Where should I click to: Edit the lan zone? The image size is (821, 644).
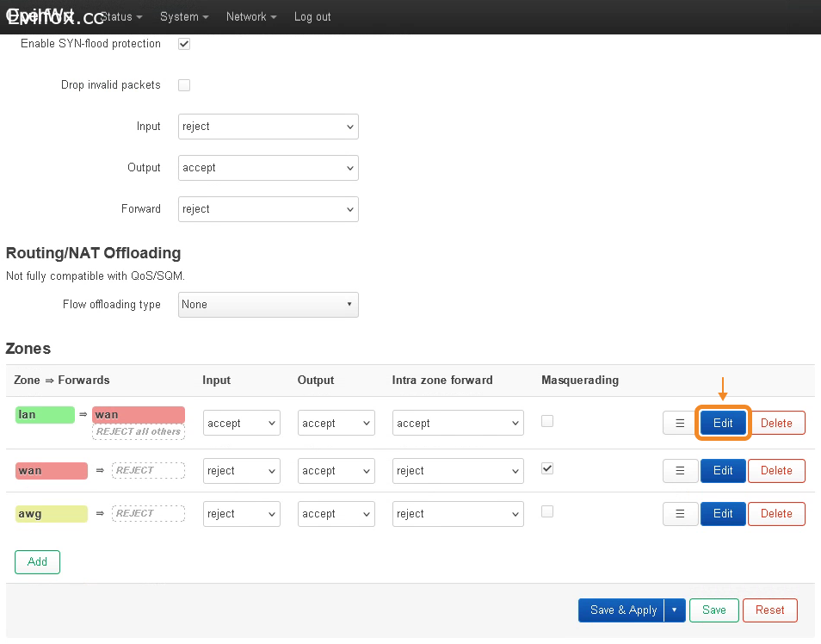click(x=723, y=424)
